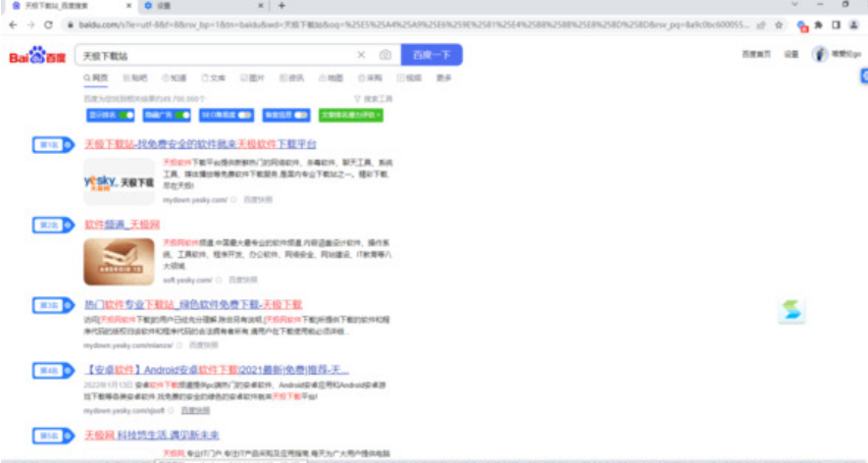Switch to the 地图 tab
Viewport: 868px width, 463px height.
point(332,78)
